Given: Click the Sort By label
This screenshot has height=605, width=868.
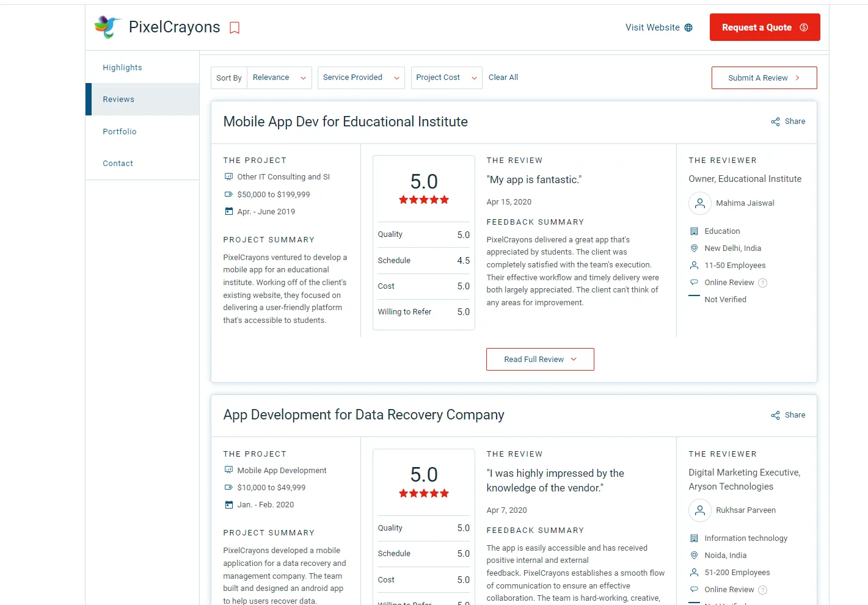Looking at the screenshot, I should 229,78.
